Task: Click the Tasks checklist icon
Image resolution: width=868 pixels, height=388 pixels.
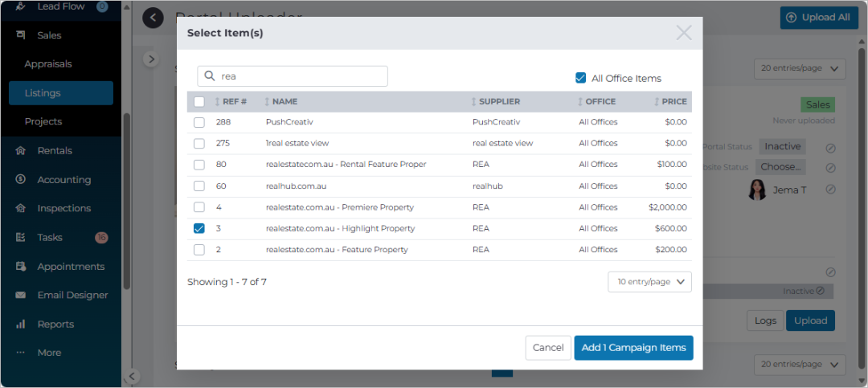Action: coord(20,238)
